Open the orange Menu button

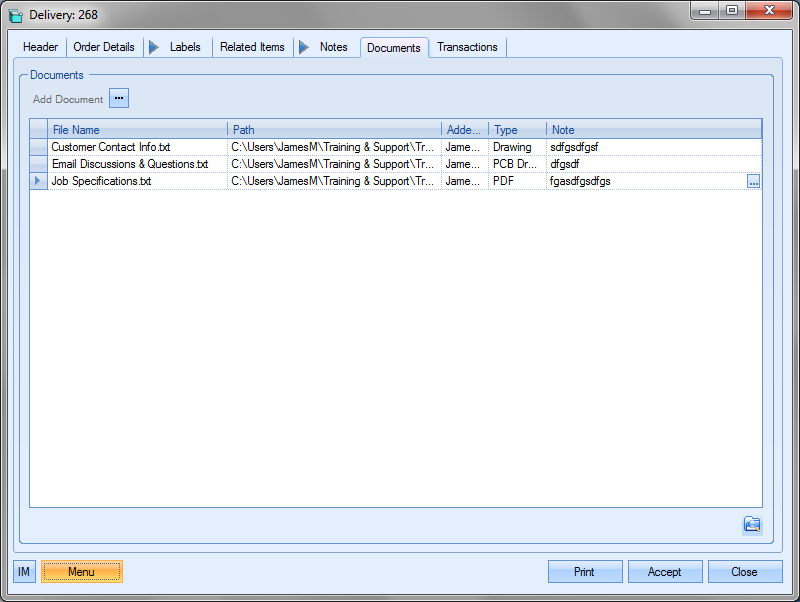tap(82, 571)
